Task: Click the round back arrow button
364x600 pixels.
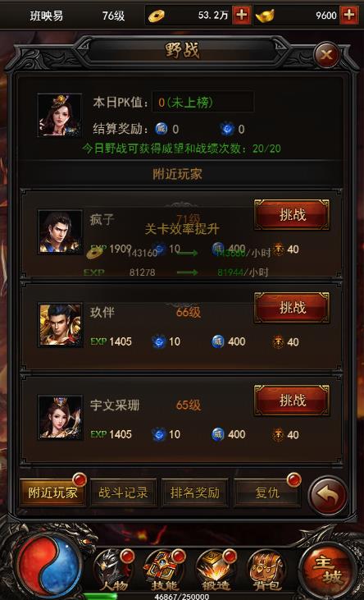Action: point(328,496)
